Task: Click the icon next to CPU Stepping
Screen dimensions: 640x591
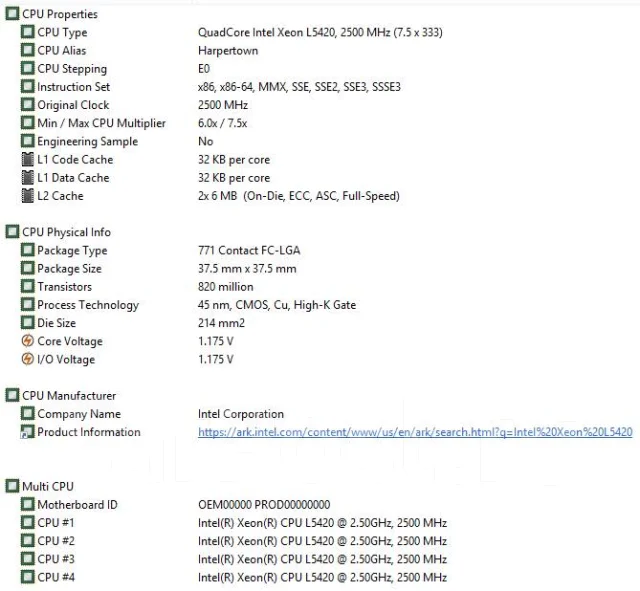Action: click(27, 68)
